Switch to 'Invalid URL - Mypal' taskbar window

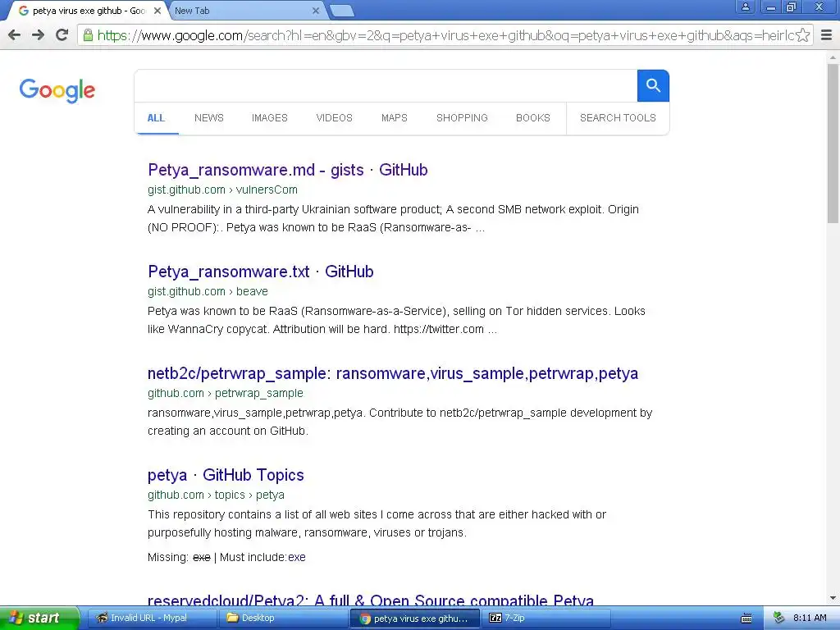[x=151, y=619]
